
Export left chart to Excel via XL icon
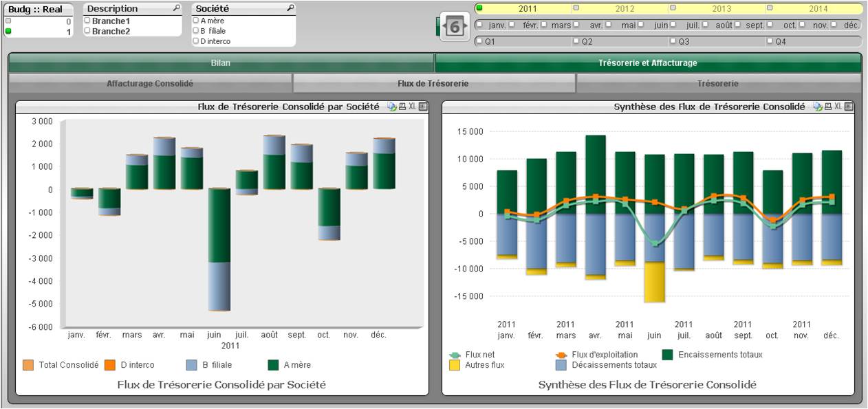[x=412, y=107]
